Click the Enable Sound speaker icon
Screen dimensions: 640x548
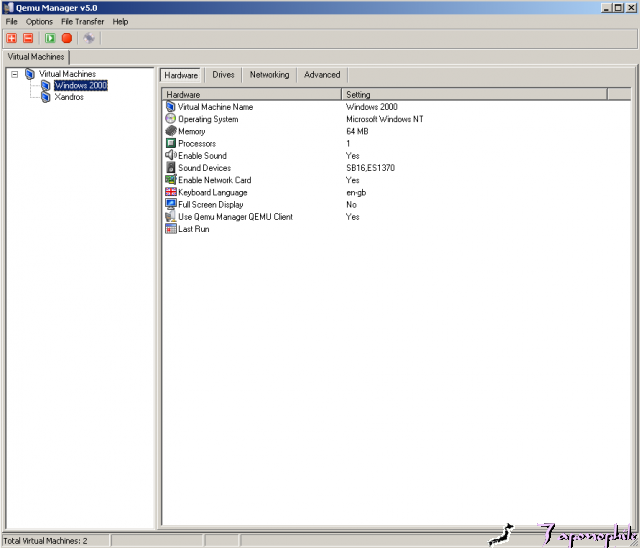(x=171, y=155)
